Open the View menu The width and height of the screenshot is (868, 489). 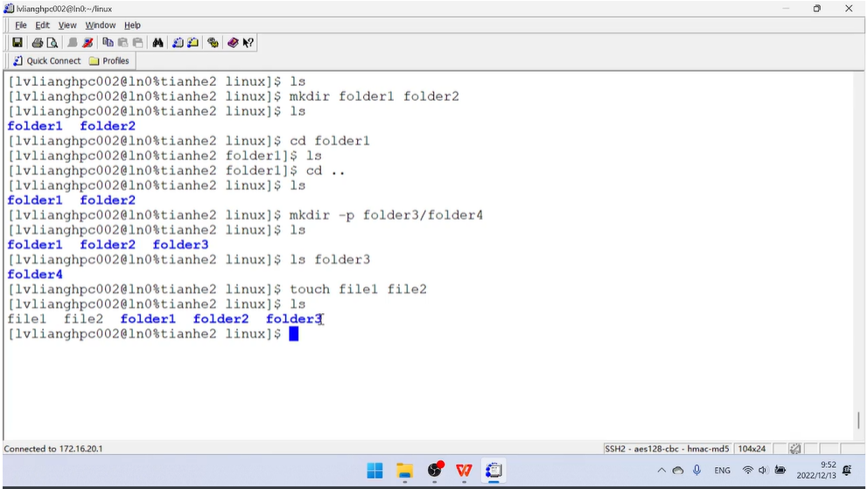(67, 24)
